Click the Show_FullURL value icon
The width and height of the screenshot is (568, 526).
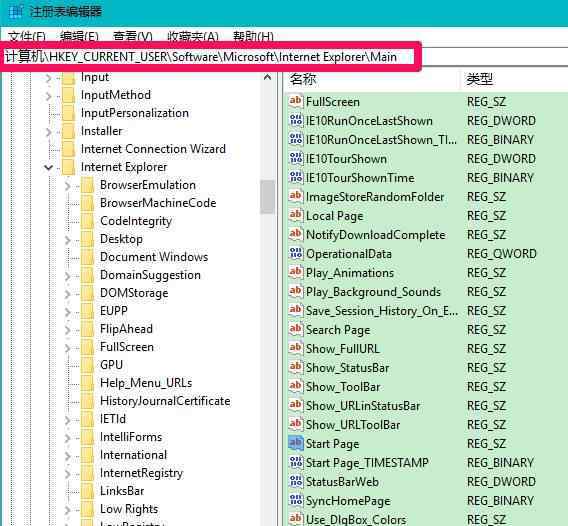296,348
